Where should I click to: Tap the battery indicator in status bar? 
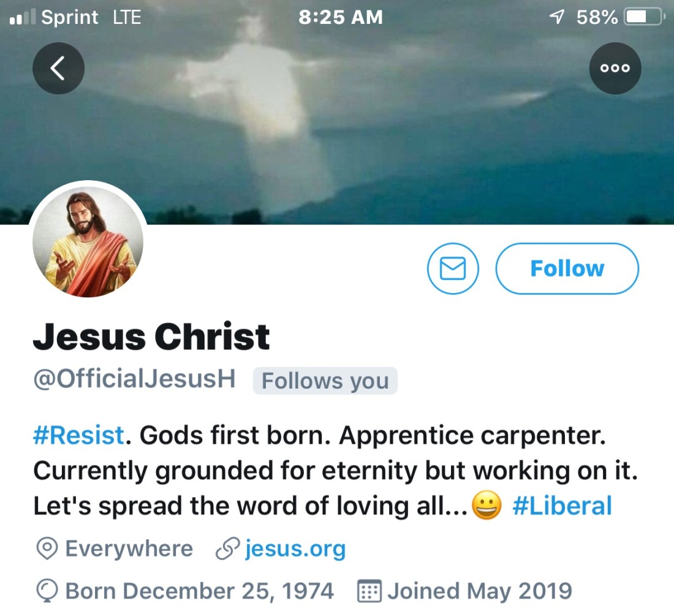642,17
